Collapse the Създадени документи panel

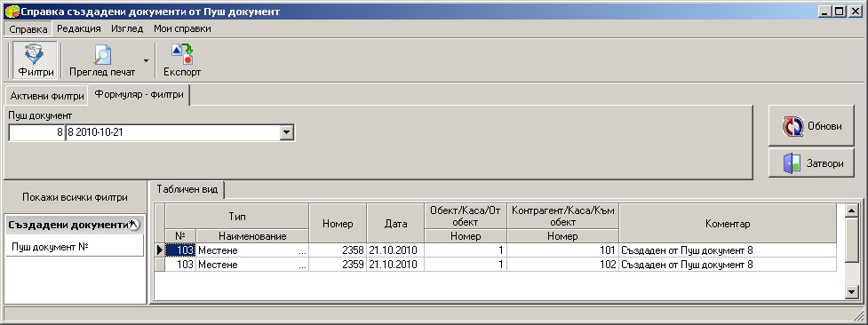click(133, 225)
